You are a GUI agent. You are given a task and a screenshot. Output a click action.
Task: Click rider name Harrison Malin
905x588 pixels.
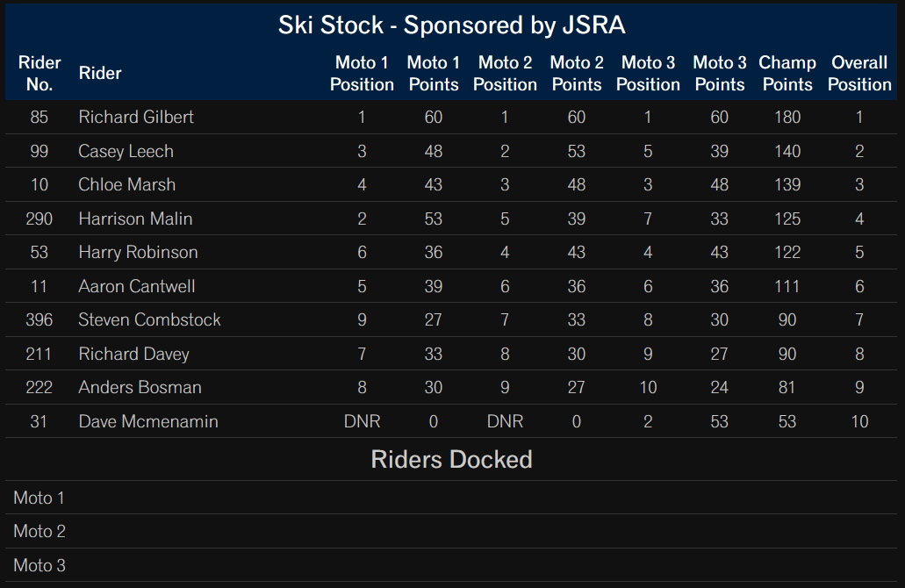click(136, 219)
